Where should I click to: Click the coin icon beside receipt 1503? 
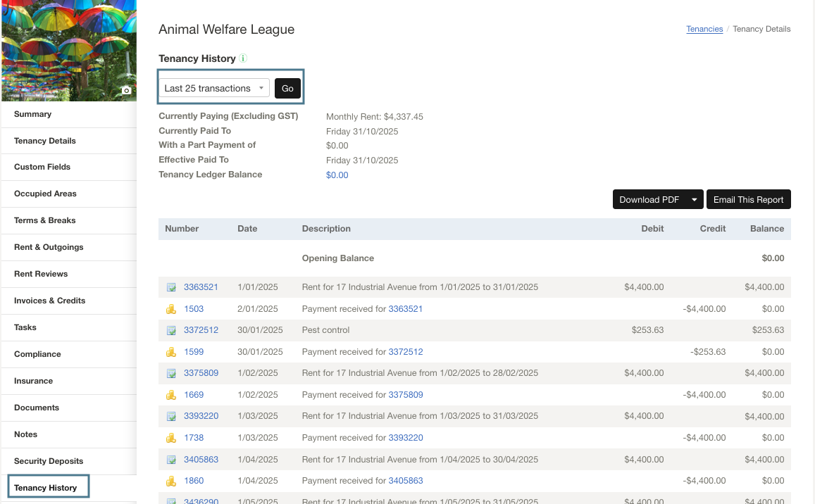pyautogui.click(x=170, y=308)
